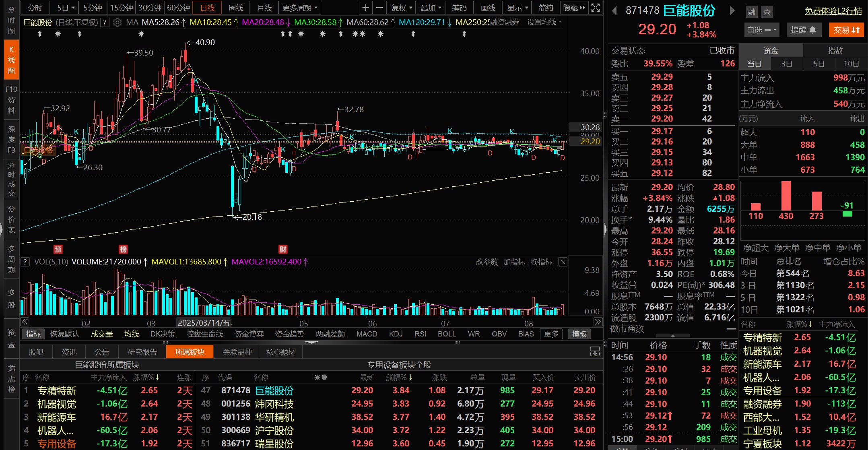Click the 榜 ranking marker on chart
This screenshot has height=450, width=868.
[123, 249]
